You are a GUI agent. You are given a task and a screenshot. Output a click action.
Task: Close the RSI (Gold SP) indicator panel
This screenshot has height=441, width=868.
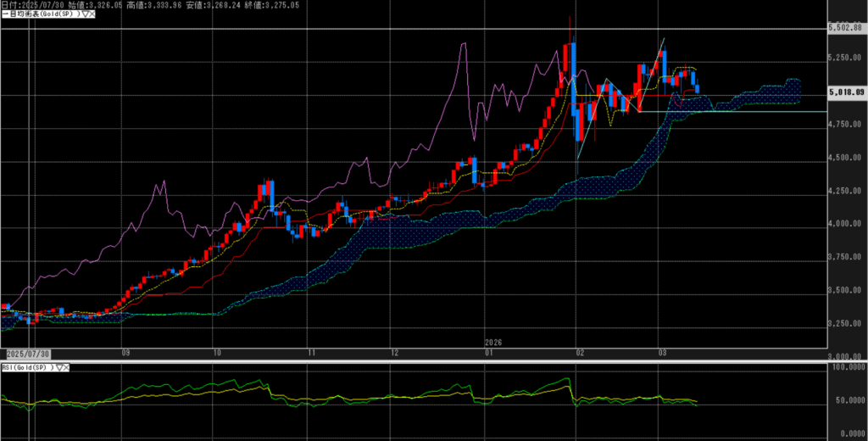pos(67,367)
